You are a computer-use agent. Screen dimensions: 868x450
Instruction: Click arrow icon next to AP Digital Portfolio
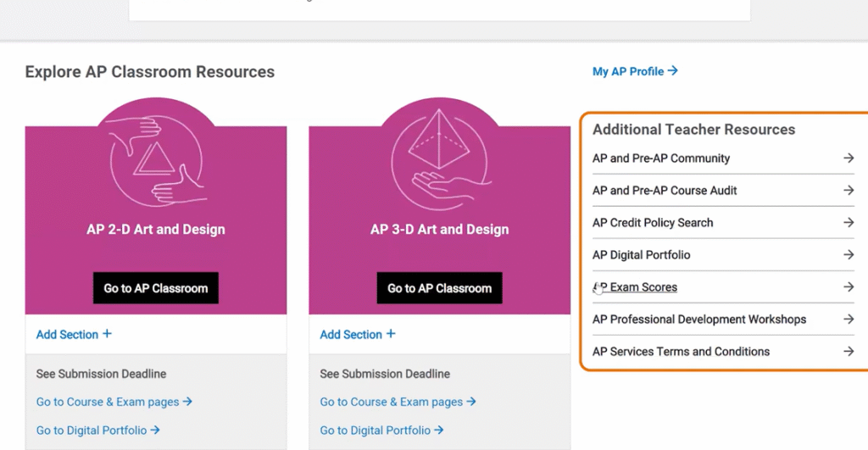[x=848, y=255]
